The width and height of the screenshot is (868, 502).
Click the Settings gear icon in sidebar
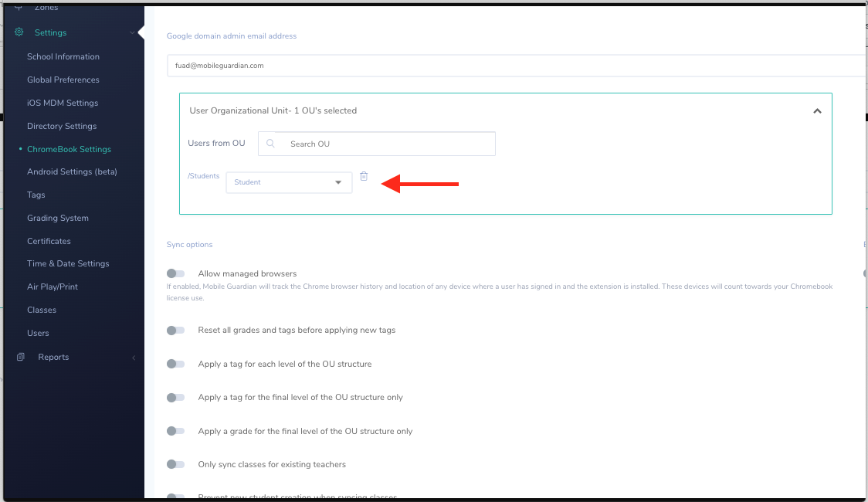tap(19, 32)
